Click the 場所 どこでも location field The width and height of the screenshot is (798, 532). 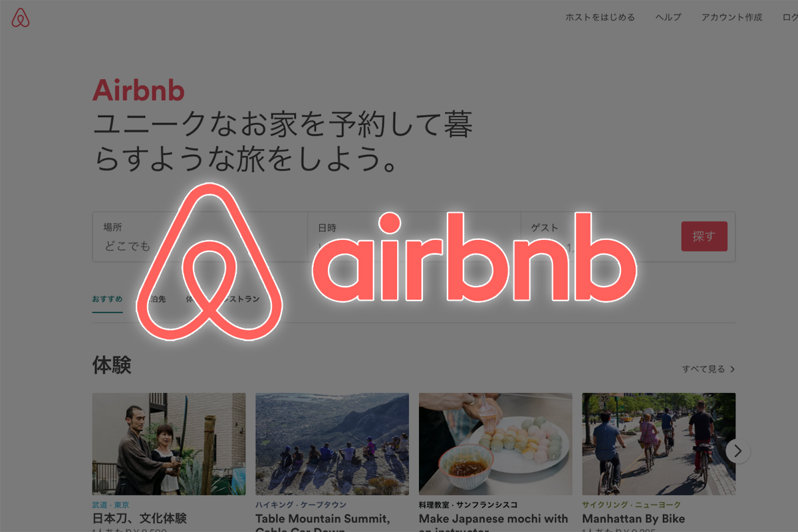click(199, 237)
